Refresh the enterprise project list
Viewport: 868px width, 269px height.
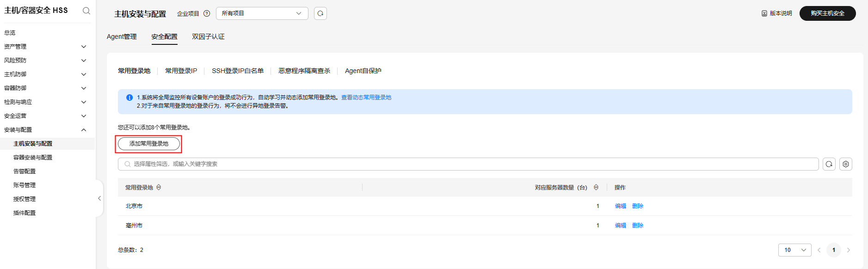320,13
